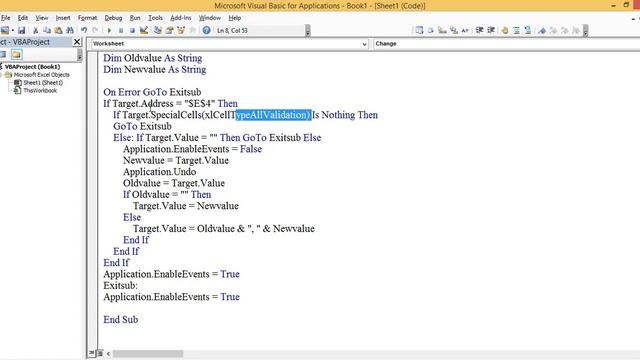The image size is (640, 360).
Task: Open the Tools menu
Action: pos(155,18)
